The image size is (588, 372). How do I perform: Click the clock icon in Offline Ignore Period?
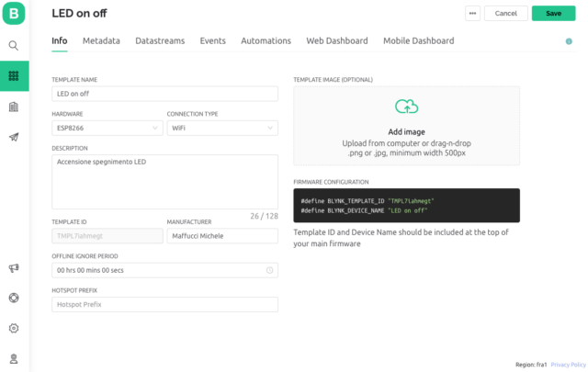pyautogui.click(x=269, y=270)
